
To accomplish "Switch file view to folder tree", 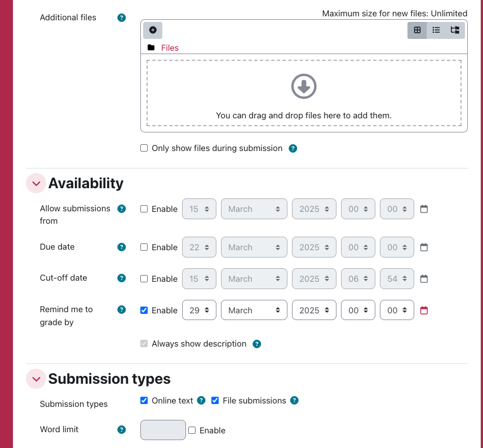I will pyautogui.click(x=455, y=30).
